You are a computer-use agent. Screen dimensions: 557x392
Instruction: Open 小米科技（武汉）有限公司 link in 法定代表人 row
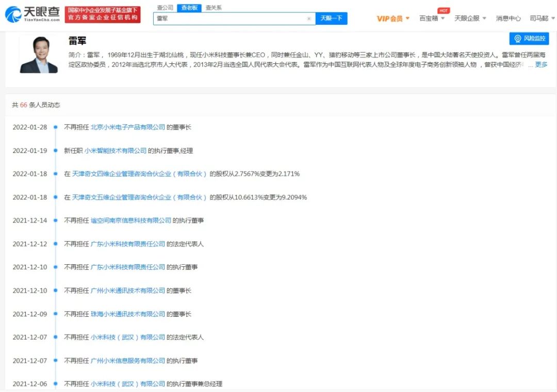click(x=128, y=337)
